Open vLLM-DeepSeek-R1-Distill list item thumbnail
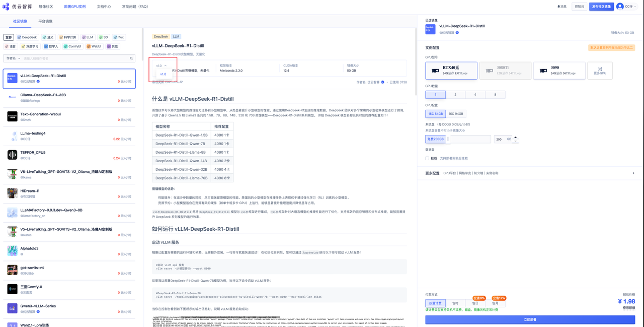Screen dimensions: 644x327 pos(12,78)
